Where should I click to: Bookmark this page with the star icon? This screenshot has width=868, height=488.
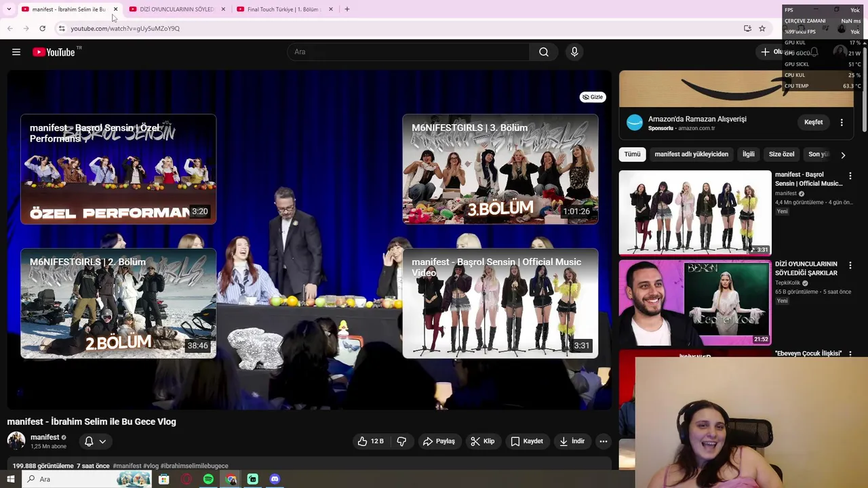point(762,28)
